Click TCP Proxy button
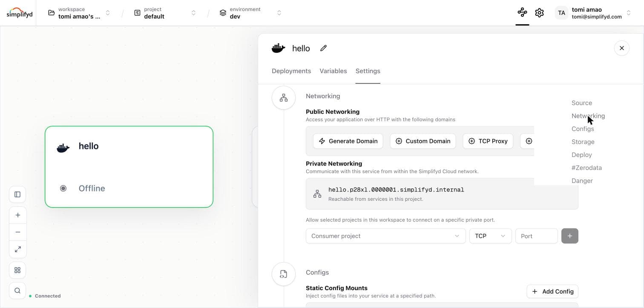This screenshot has width=644, height=308. [488, 141]
